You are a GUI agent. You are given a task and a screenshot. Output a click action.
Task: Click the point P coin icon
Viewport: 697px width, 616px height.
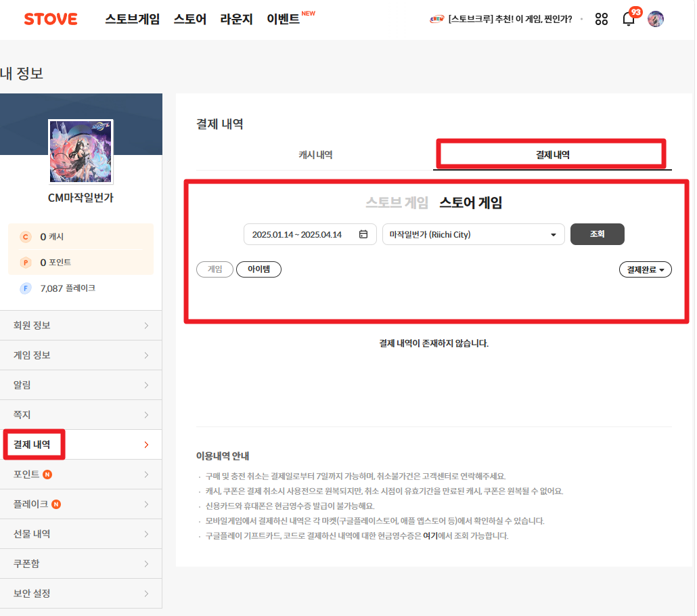tap(25, 263)
